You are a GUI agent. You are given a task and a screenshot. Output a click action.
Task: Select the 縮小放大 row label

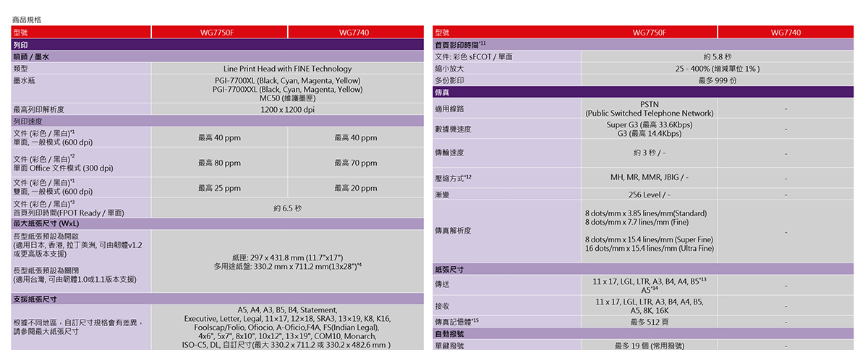[x=449, y=68]
